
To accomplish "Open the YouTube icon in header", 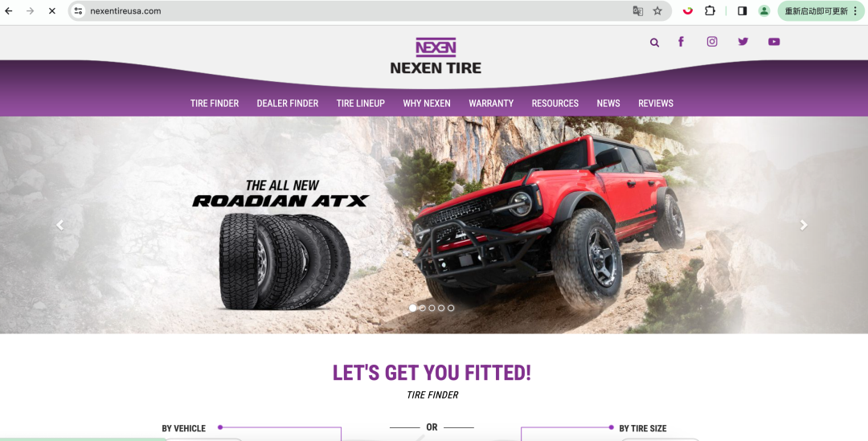I will point(774,42).
